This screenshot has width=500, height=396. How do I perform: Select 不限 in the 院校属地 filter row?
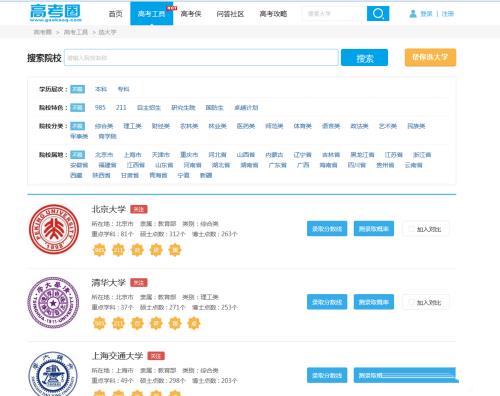tap(77, 155)
